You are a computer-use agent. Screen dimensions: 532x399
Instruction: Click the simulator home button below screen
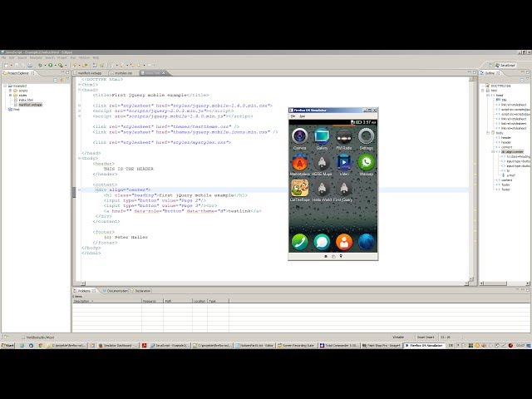point(326,256)
